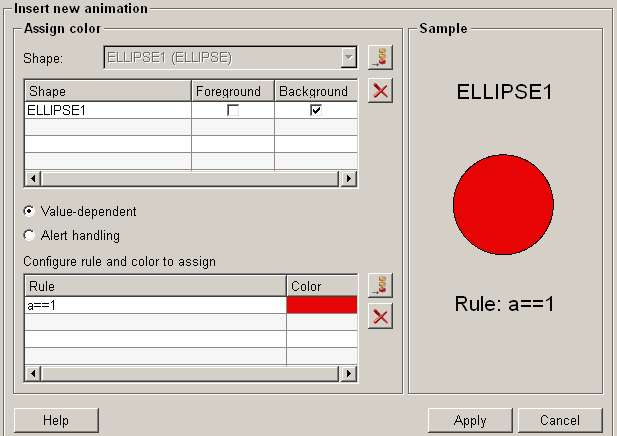Select the ELLIPSE1 row in Shape table

[107, 110]
